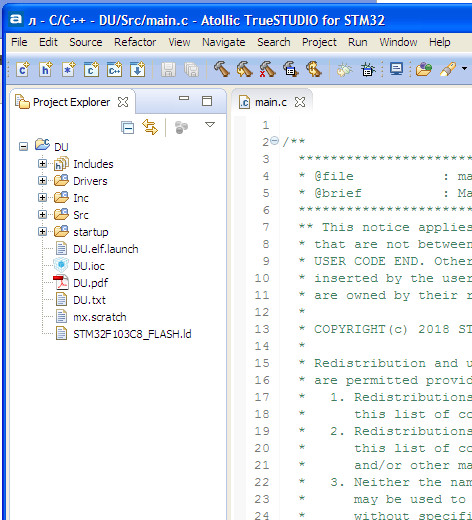This screenshot has width=472, height=520.
Task: Open the Help menu
Action: (440, 42)
